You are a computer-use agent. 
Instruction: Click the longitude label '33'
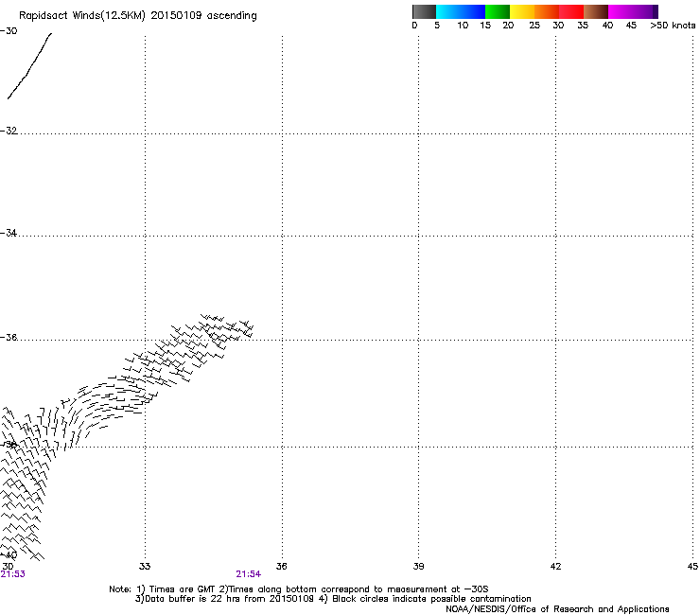coord(145,567)
